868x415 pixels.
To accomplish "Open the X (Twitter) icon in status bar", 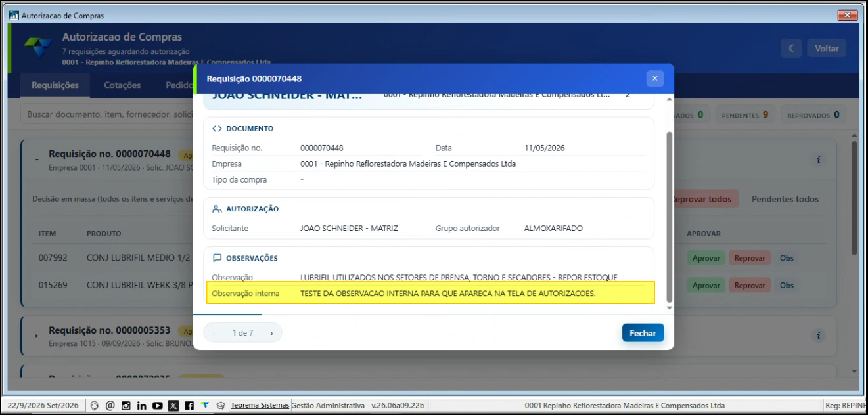I will (x=173, y=406).
